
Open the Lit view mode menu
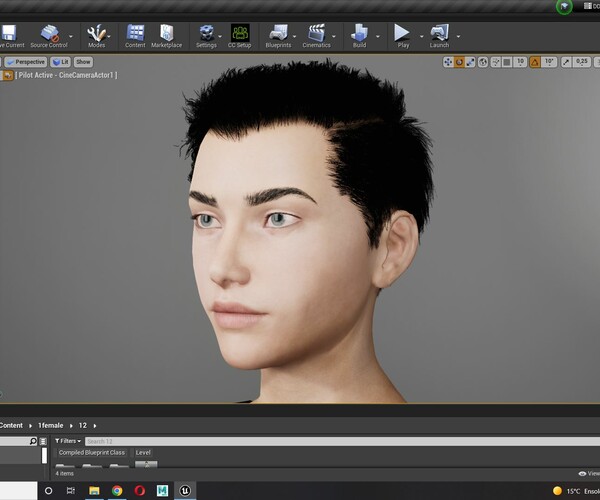pos(60,62)
